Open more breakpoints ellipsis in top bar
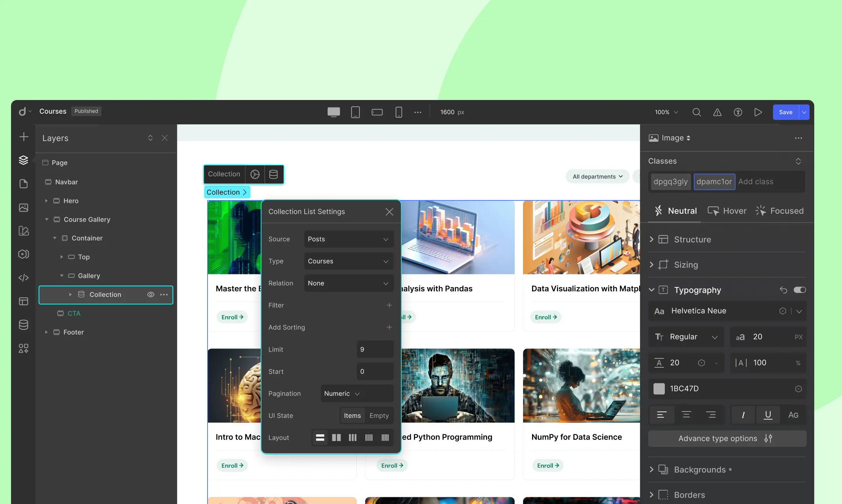 (x=418, y=112)
